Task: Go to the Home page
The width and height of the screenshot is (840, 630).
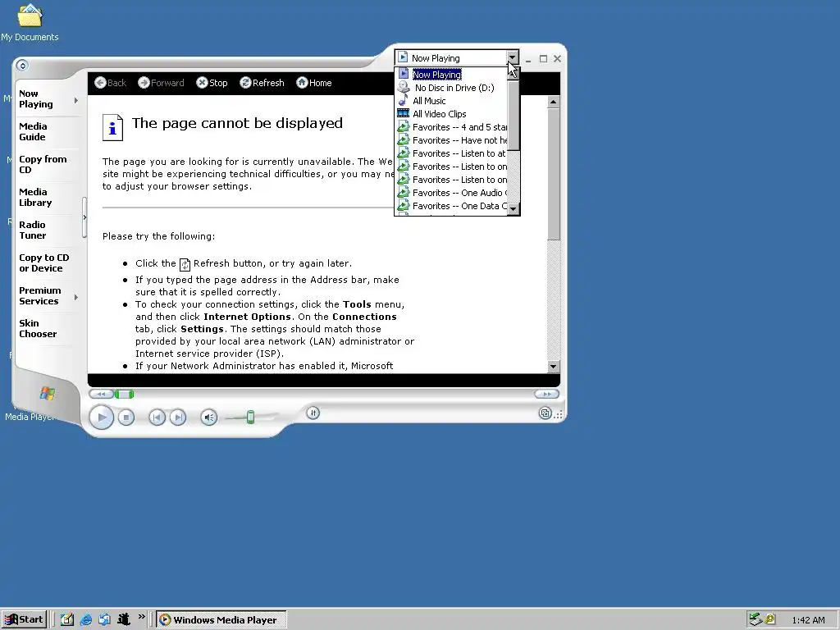Action: (314, 83)
